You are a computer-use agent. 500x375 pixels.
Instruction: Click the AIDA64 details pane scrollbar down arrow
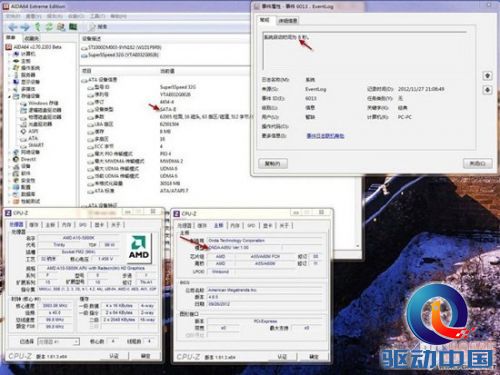click(358, 246)
